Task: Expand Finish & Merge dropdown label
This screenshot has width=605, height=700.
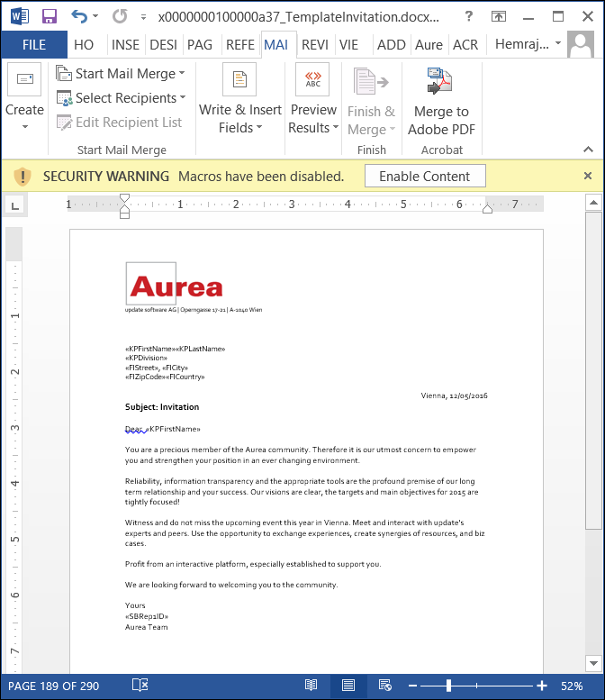Action: pyautogui.click(x=371, y=121)
